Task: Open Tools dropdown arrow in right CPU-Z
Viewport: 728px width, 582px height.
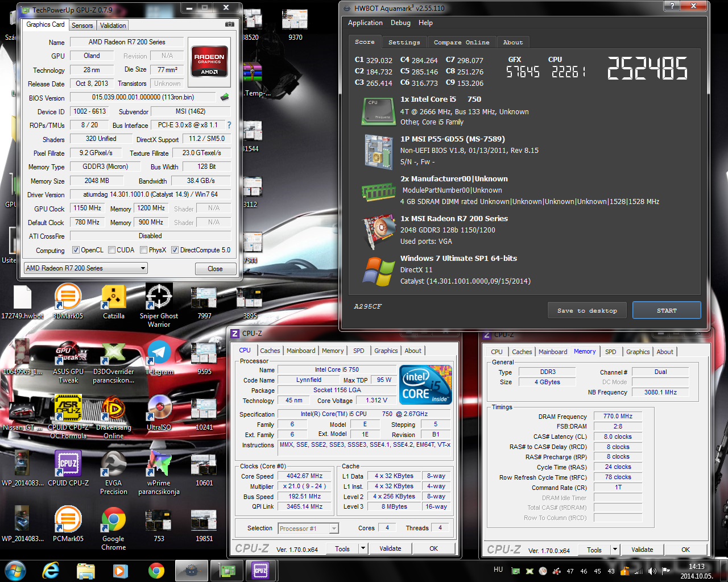Action: coord(615,550)
